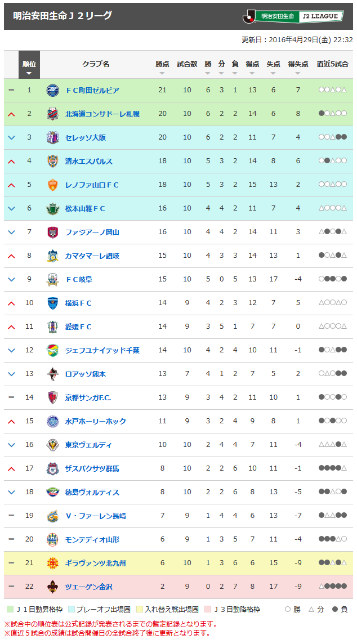Sort table by 勝点 column arrow
Screen dimensions: 357x644
point(162,73)
